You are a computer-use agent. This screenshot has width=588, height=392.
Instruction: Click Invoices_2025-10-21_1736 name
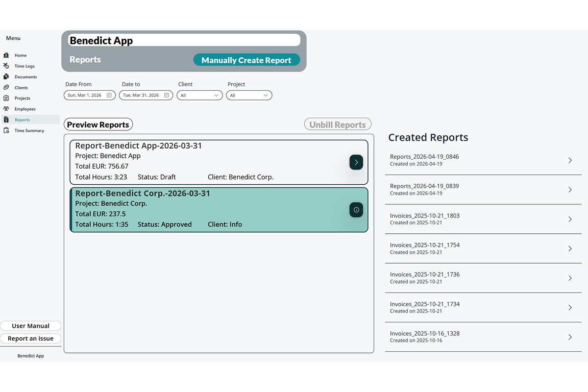coord(425,274)
